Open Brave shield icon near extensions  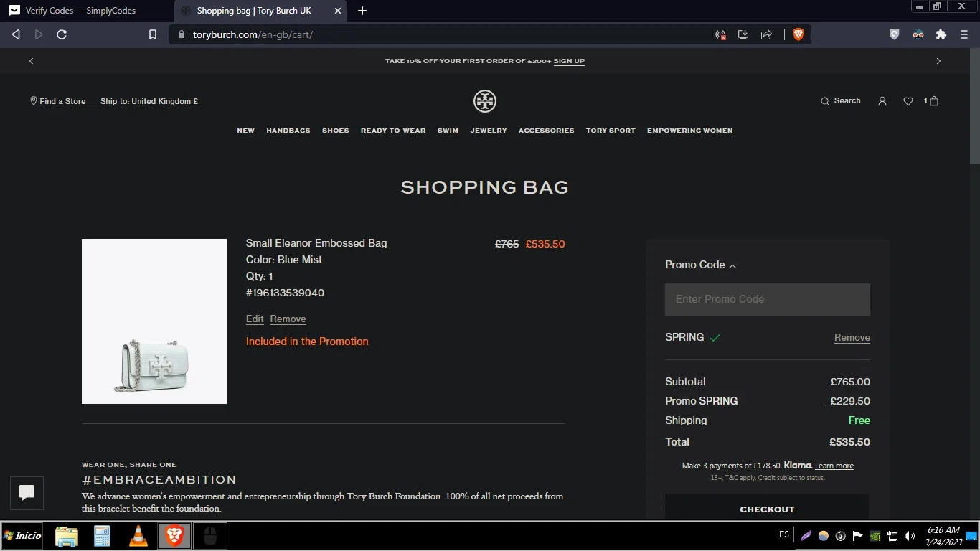click(x=894, y=34)
